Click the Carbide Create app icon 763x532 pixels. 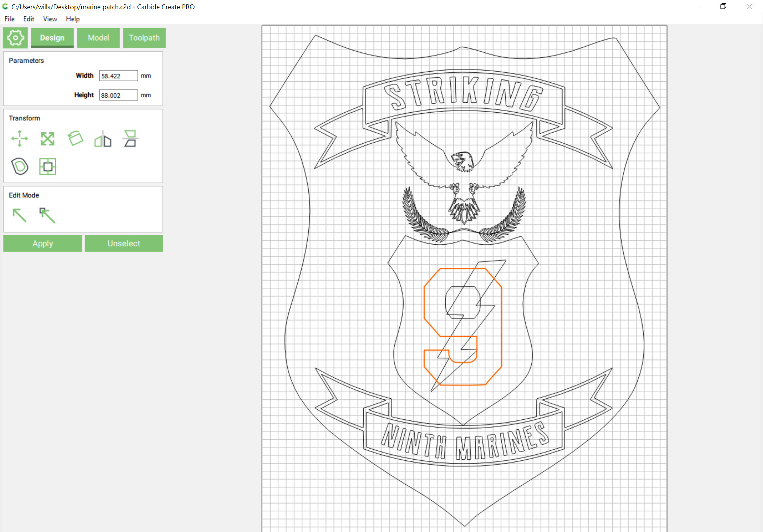5,6
